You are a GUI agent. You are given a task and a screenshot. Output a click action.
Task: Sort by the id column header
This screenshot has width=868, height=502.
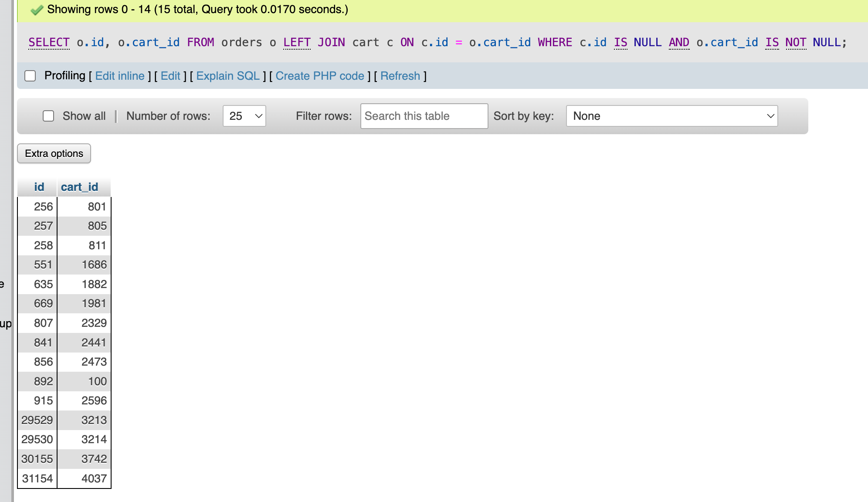click(39, 187)
